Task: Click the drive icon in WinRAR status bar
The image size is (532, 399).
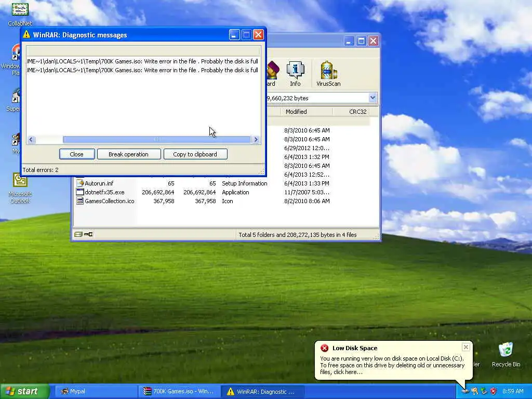Action: coord(78,234)
